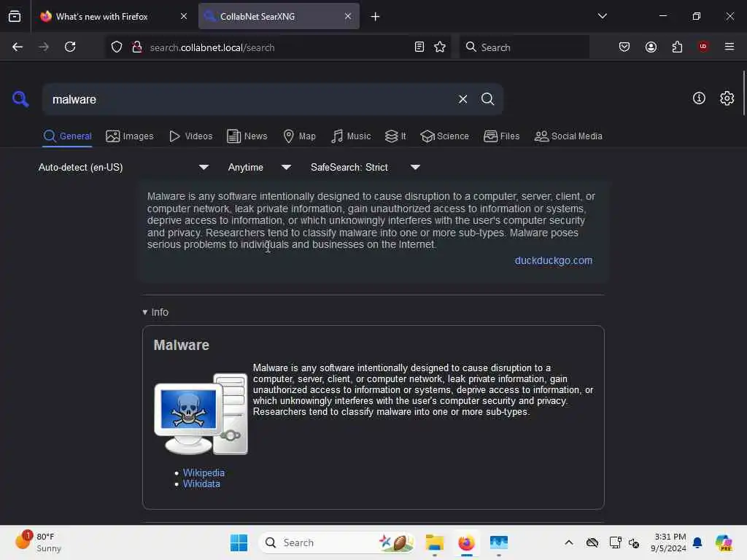
Task: Select the News search category
Action: [x=247, y=136]
